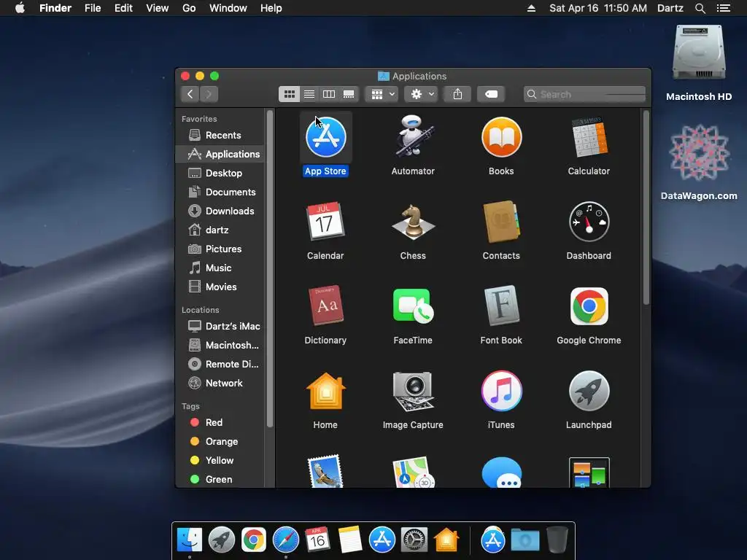Click the Dashboard app icon

click(589, 222)
